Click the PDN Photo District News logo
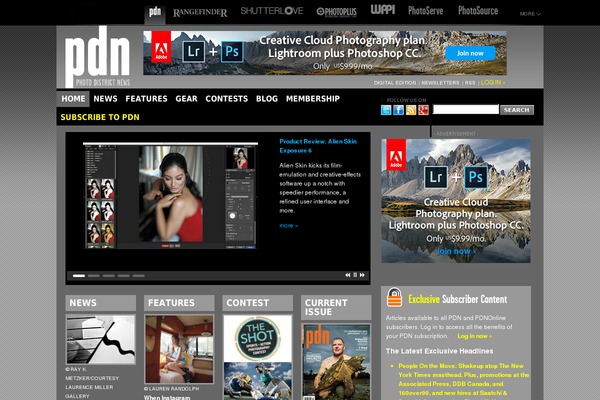This screenshot has height=400, width=600. 97,57
